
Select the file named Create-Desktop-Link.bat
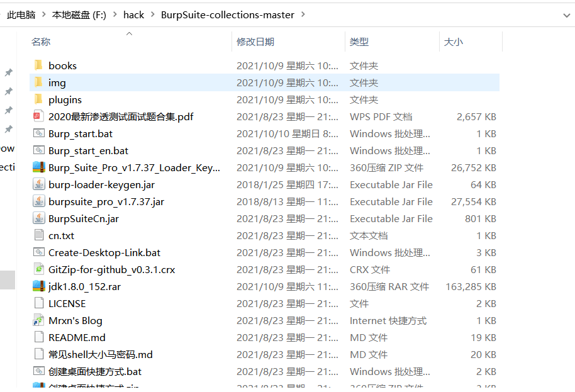pyautogui.click(x=104, y=253)
